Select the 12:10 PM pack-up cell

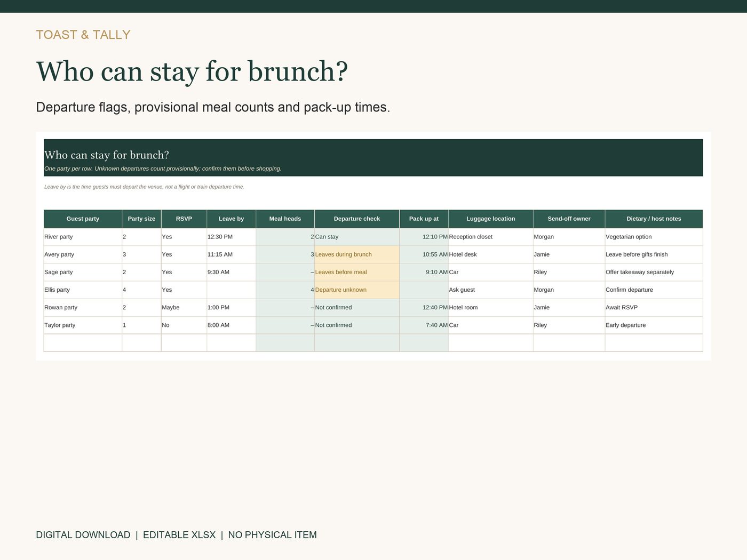tap(424, 237)
